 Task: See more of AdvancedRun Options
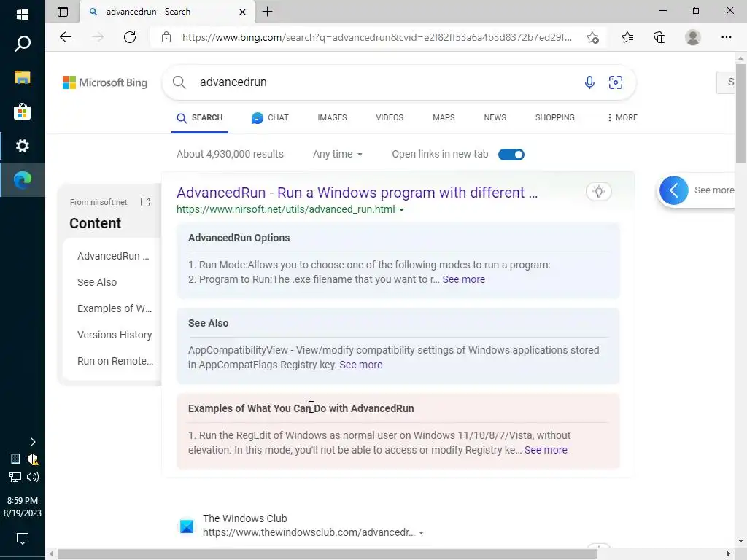coord(463,279)
